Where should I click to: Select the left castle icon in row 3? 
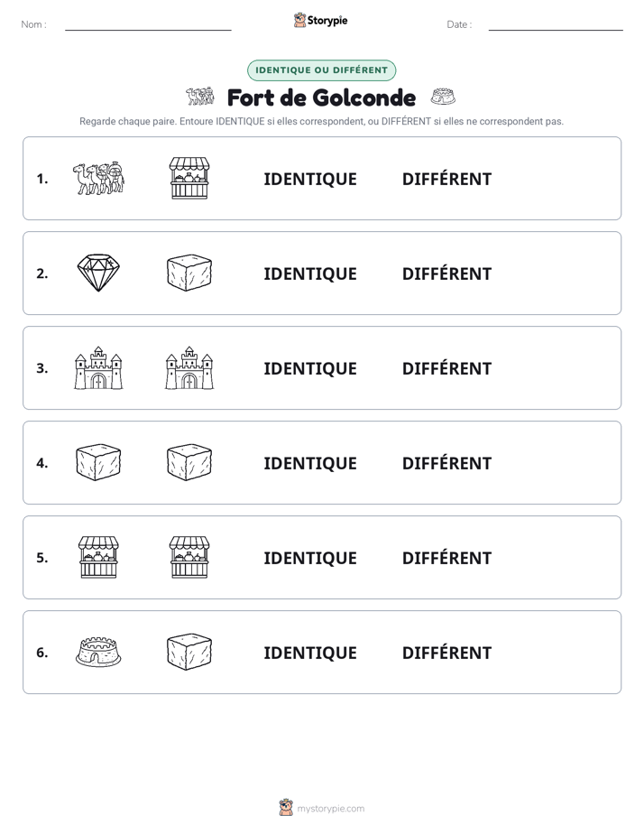[x=98, y=367]
